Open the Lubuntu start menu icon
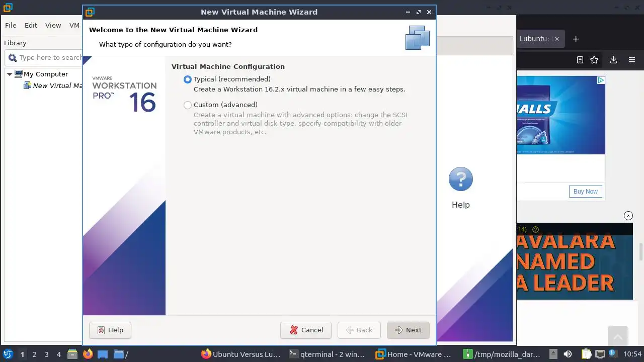Viewport: 644px width, 362px height. tap(8, 354)
